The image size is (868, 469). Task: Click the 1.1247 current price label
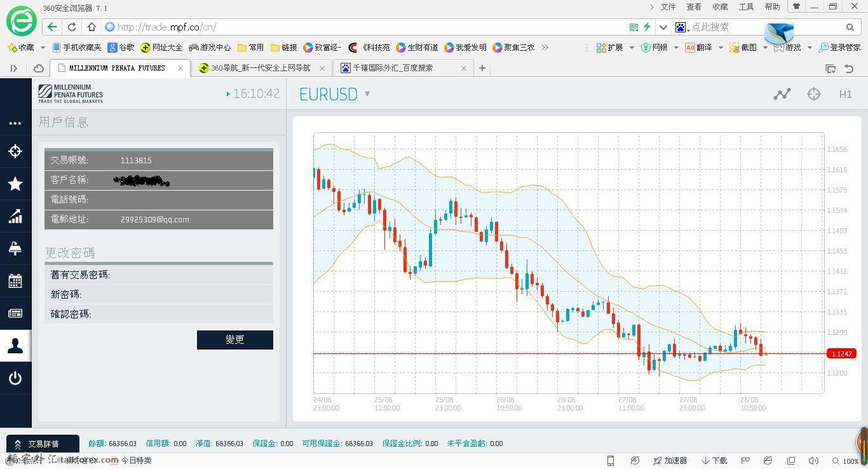coord(842,353)
